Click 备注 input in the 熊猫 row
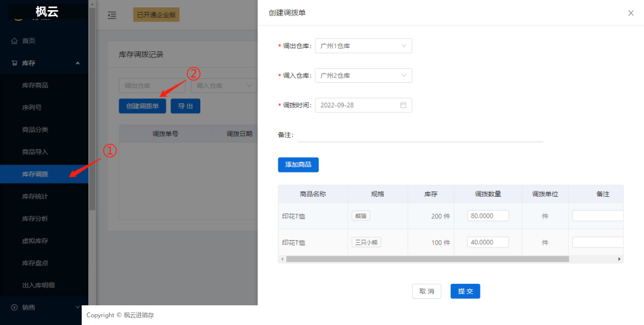 click(597, 216)
